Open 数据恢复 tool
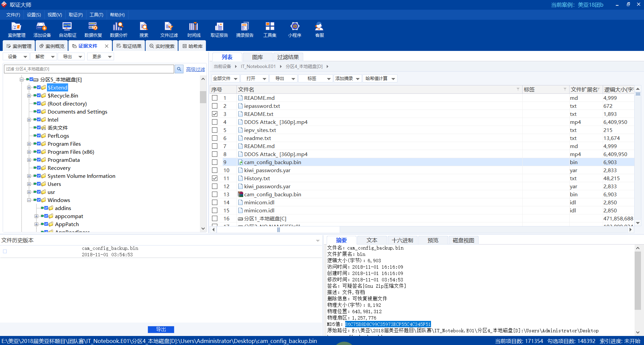This screenshot has height=345, width=644. (x=93, y=30)
